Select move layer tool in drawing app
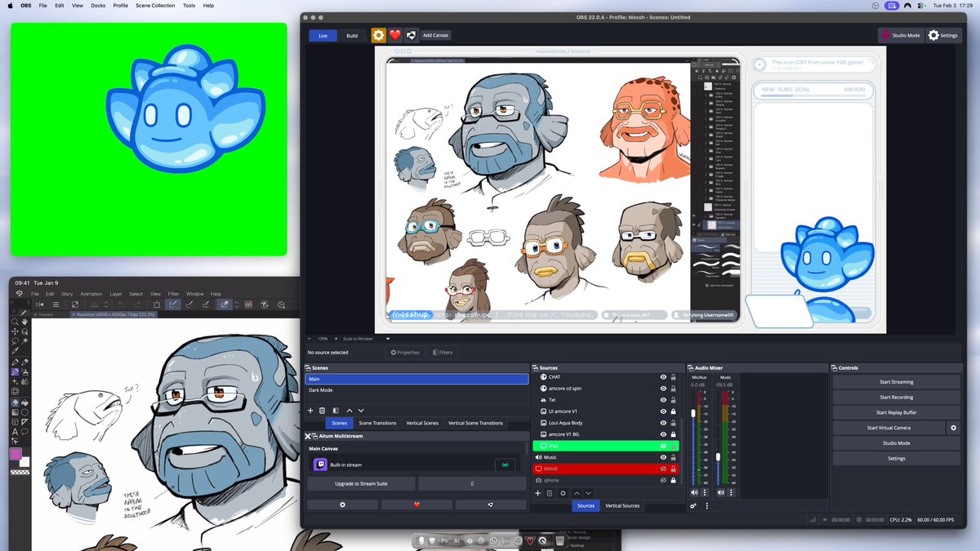 pos(16,332)
